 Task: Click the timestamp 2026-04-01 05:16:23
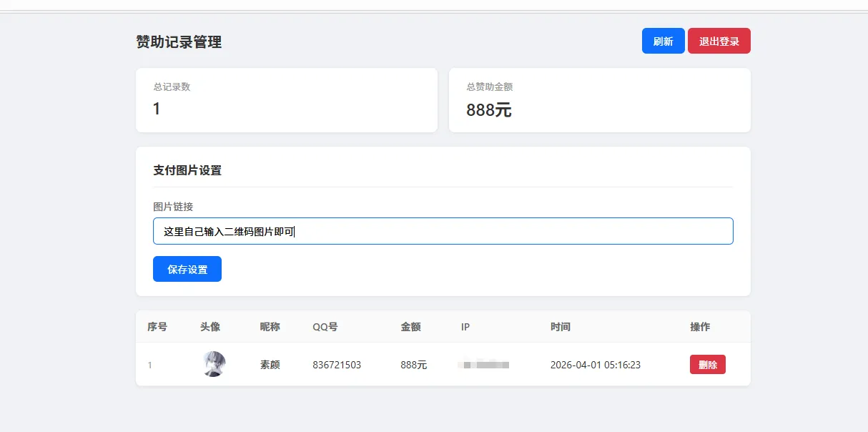coord(595,364)
